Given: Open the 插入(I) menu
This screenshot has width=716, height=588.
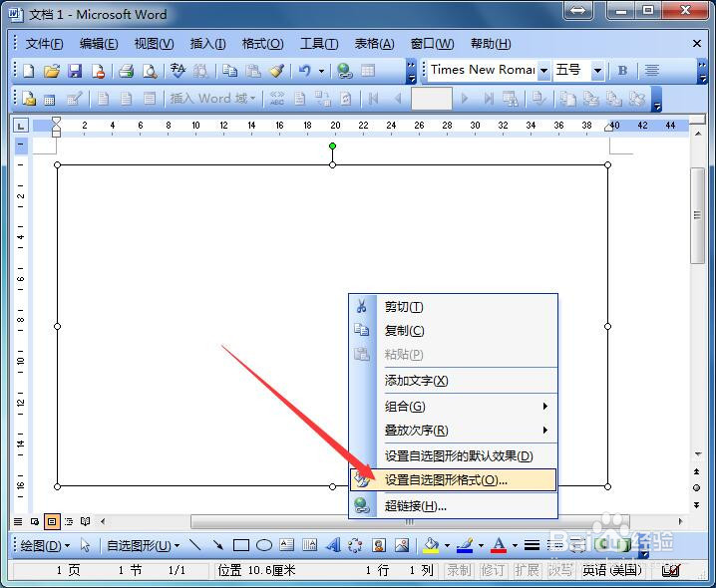Looking at the screenshot, I should [x=207, y=44].
